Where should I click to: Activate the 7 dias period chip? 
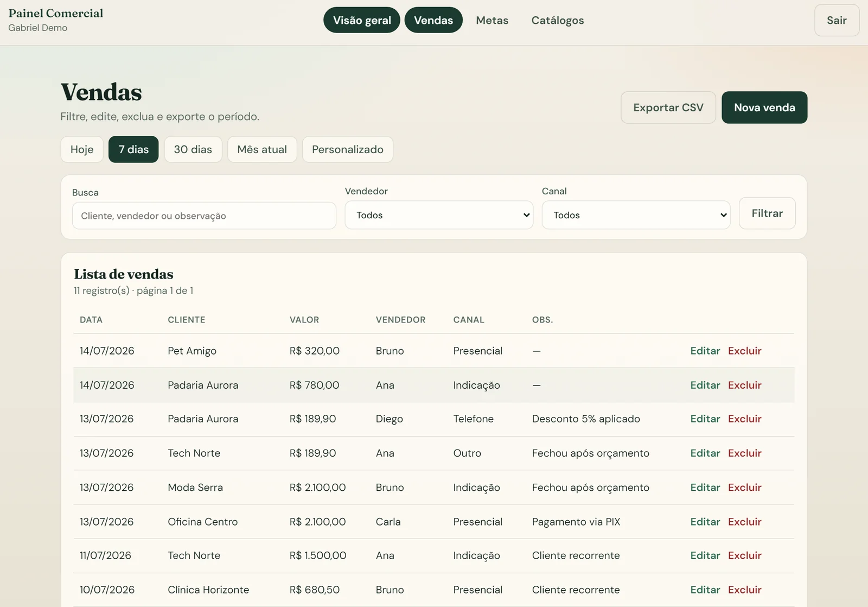(x=133, y=149)
